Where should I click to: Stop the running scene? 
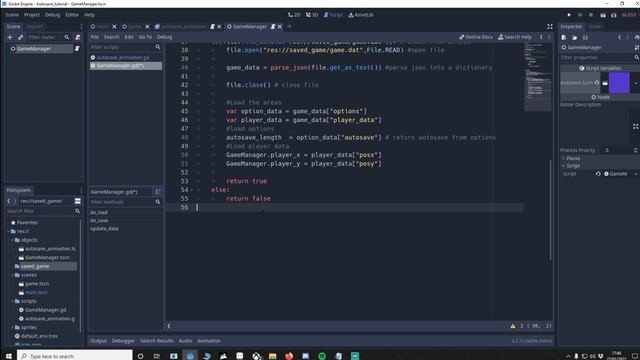coord(591,15)
